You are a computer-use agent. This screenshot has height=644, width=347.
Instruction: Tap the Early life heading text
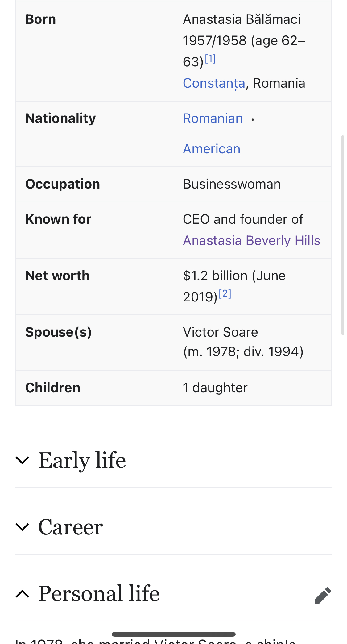82,460
